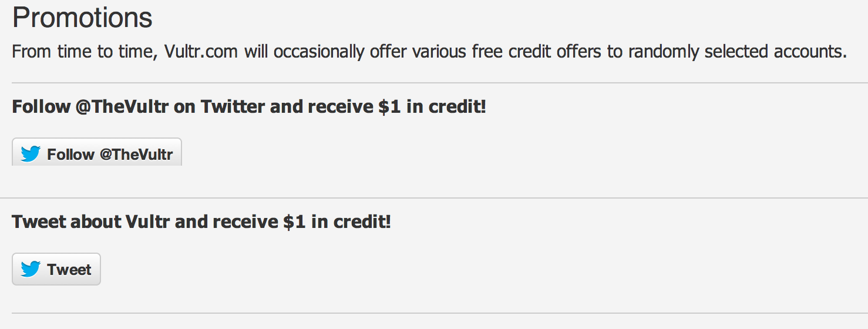Click the word 'Twitter' in the follow heading
This screenshot has height=329, width=868.
click(233, 107)
